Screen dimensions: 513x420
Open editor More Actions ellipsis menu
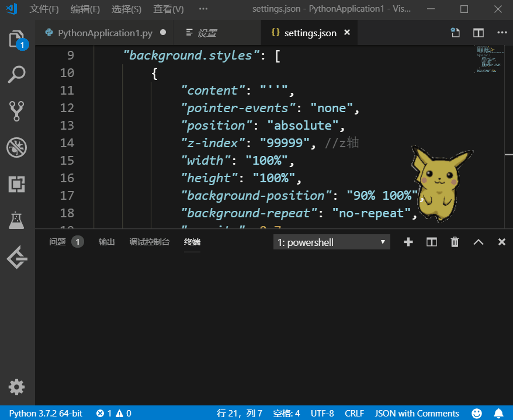502,33
